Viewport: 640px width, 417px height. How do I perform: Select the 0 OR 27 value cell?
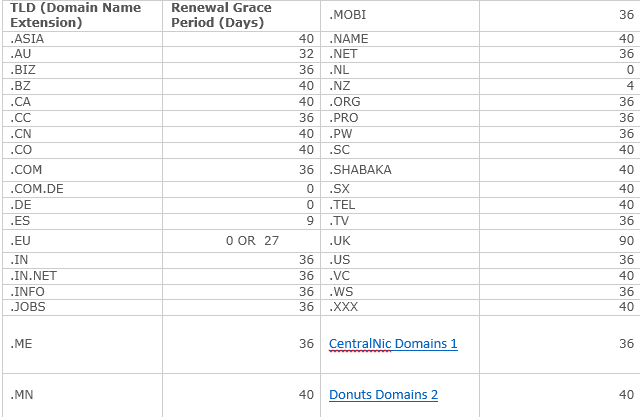(241, 241)
